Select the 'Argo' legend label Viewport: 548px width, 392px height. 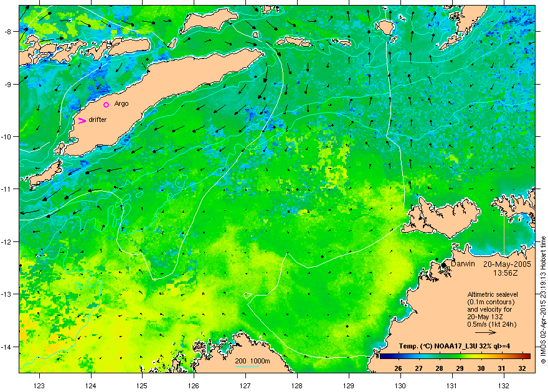click(x=121, y=104)
